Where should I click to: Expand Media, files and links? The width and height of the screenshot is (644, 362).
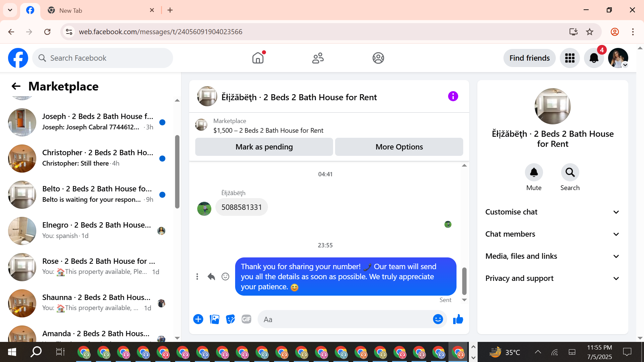click(x=552, y=256)
